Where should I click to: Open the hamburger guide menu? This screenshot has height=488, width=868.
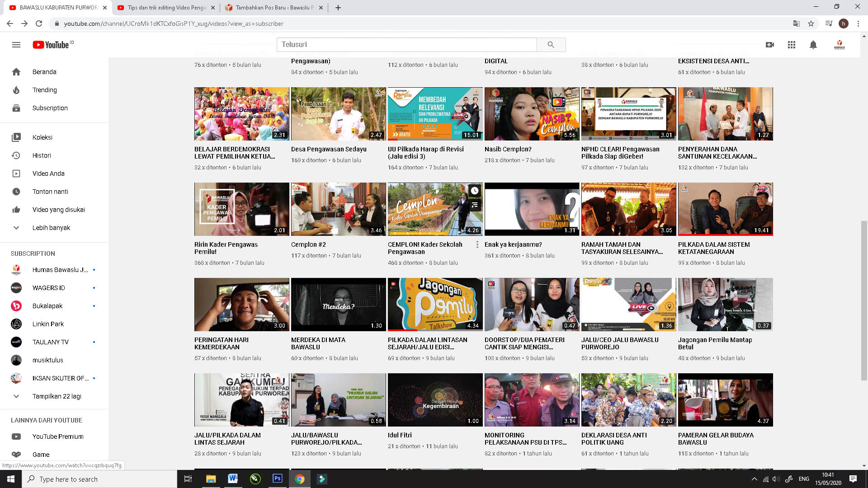(x=16, y=45)
